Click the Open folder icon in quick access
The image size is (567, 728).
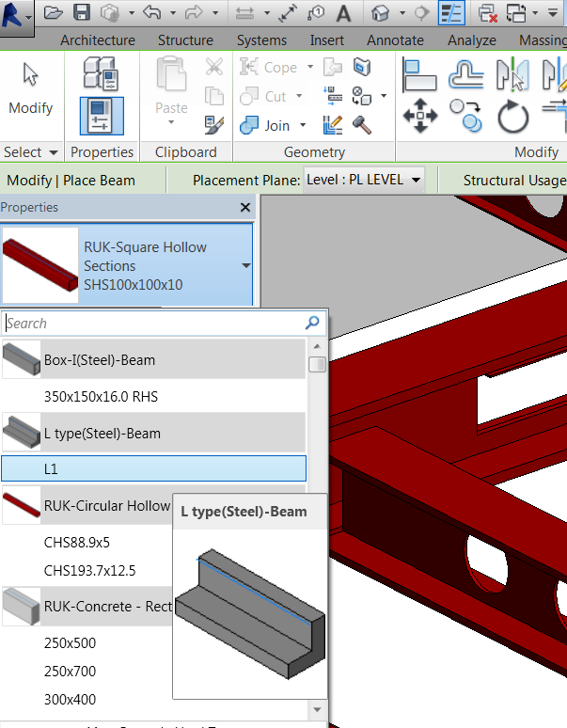point(54,12)
